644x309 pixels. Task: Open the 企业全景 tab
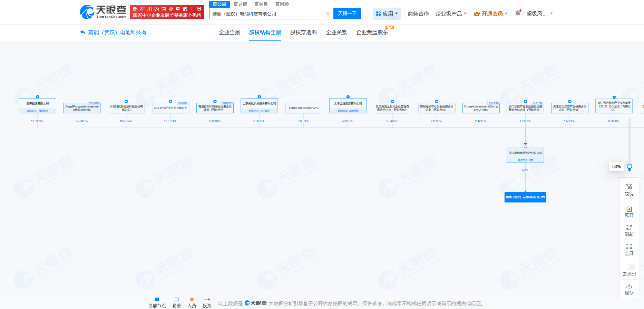pos(230,32)
